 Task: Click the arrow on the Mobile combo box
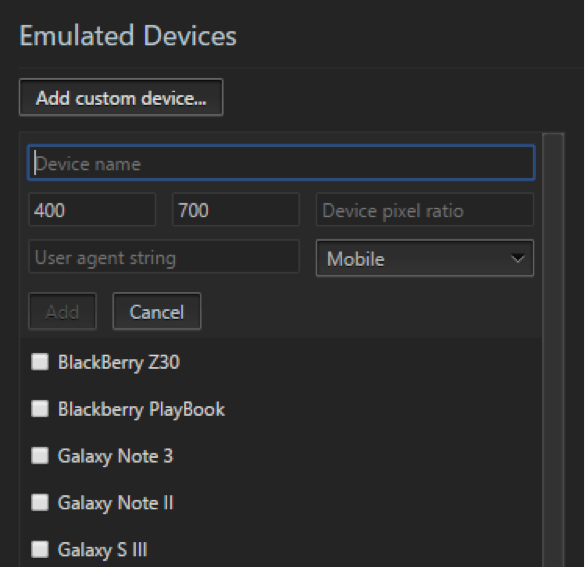pyautogui.click(x=517, y=258)
